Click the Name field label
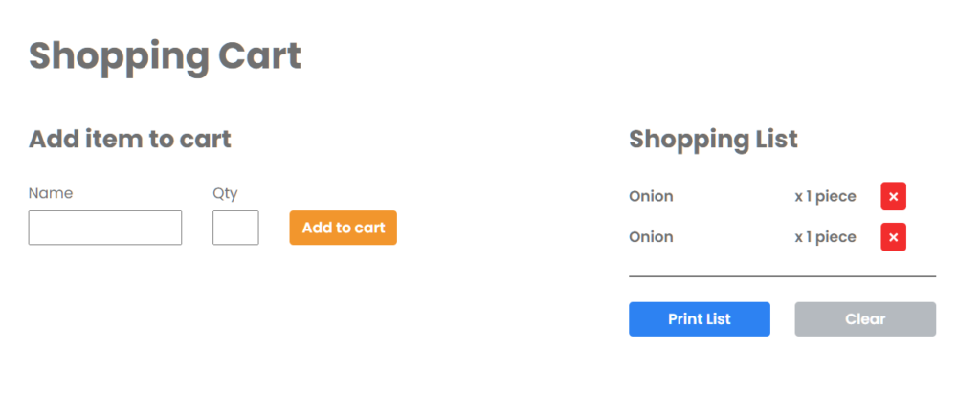The height and width of the screenshot is (414, 980). (x=51, y=193)
